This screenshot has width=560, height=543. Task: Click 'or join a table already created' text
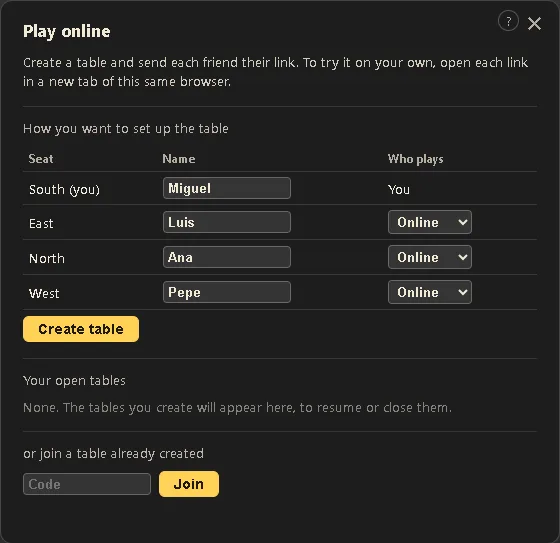pyautogui.click(x=114, y=454)
